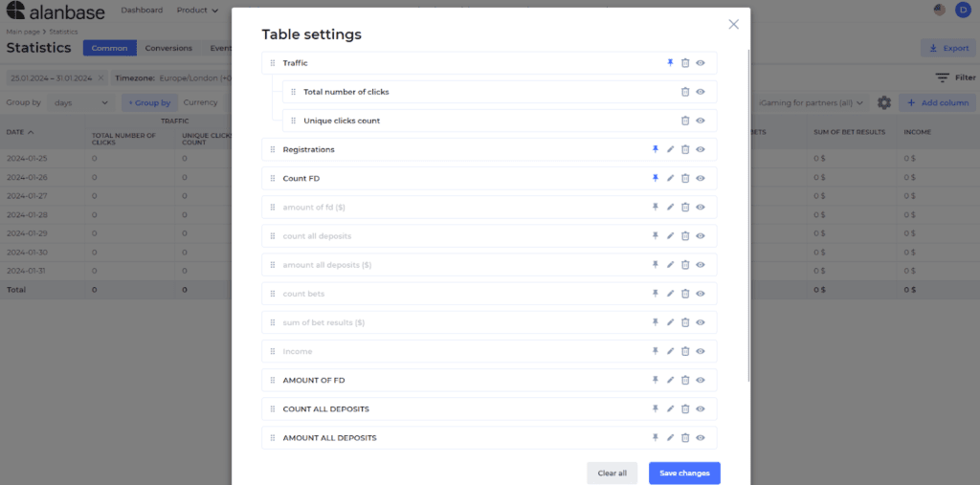
Task: Switch to the Conversions tab
Action: click(168, 48)
